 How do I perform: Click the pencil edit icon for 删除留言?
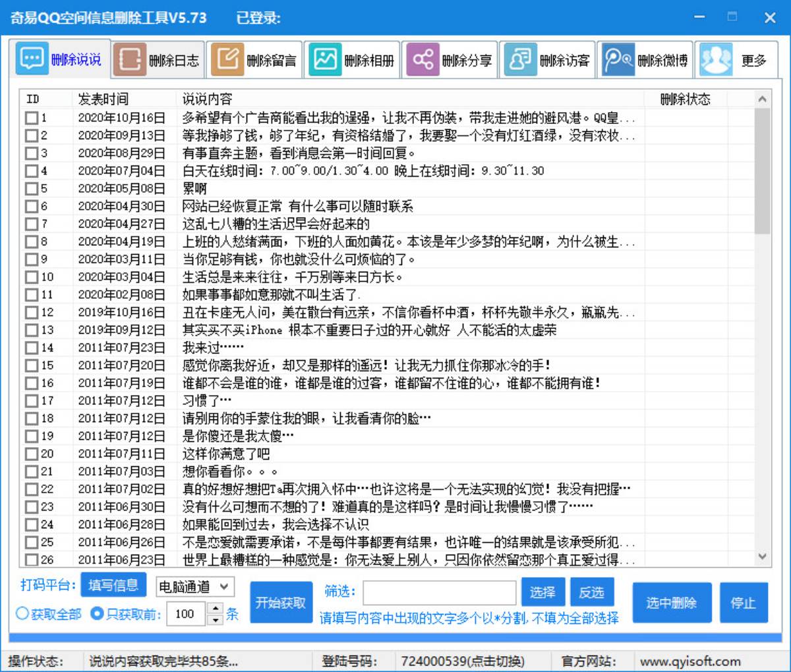pyautogui.click(x=227, y=60)
